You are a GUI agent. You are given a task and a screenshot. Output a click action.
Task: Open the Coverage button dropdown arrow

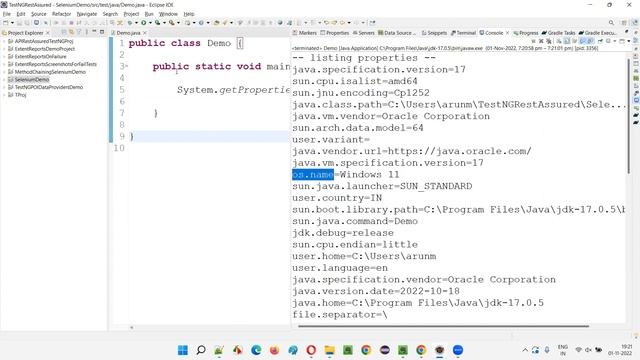(164, 22)
